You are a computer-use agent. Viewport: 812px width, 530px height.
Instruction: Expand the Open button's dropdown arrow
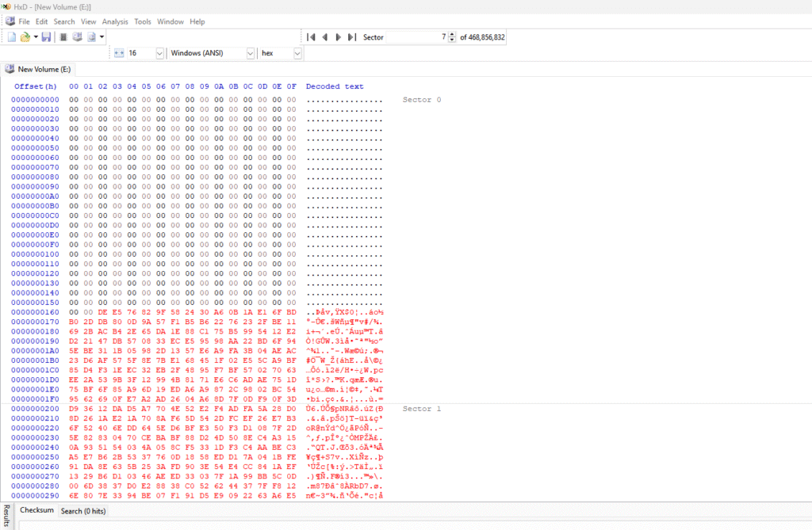coord(36,36)
